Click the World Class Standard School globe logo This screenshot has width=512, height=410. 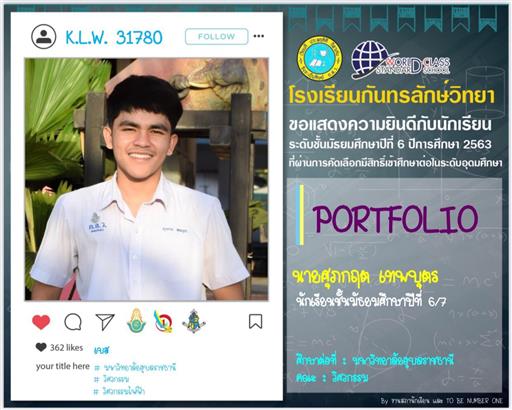[400, 60]
